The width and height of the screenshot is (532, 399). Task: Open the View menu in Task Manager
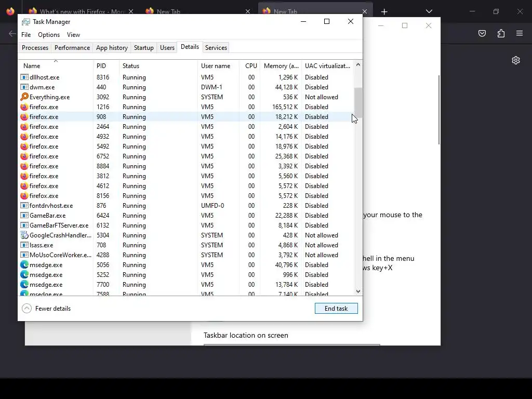(x=73, y=35)
